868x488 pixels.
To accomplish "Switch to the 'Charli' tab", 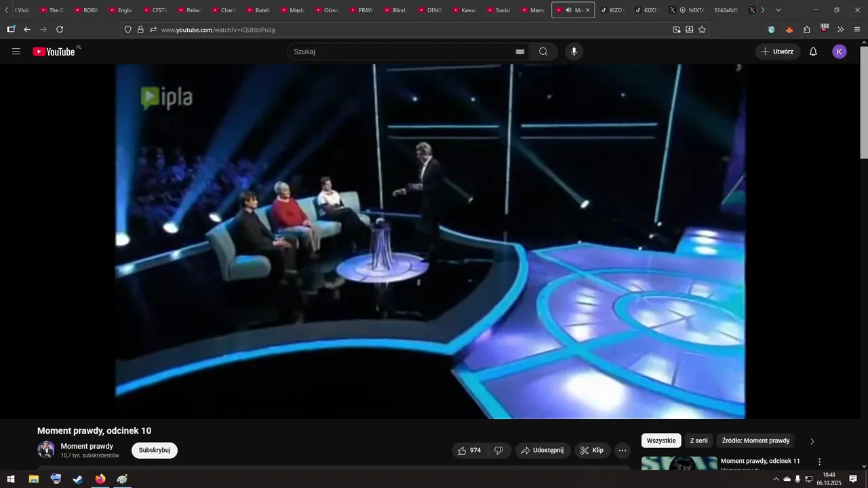I will pyautogui.click(x=224, y=10).
